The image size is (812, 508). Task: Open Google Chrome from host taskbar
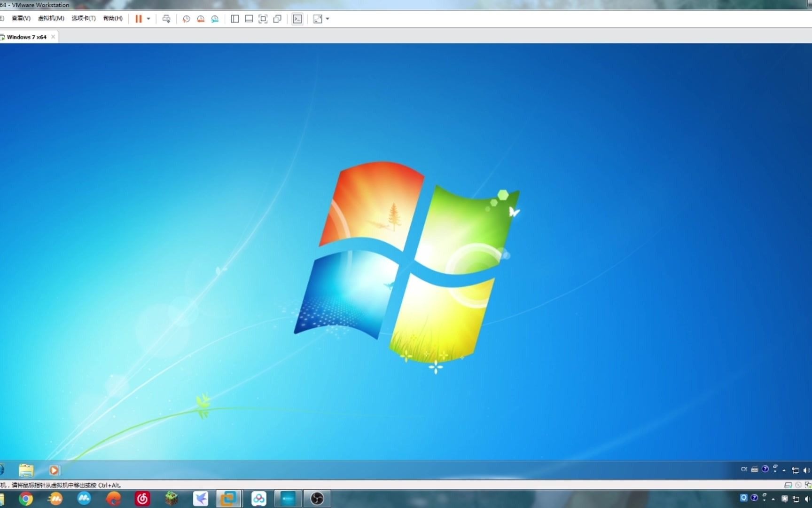pos(26,499)
